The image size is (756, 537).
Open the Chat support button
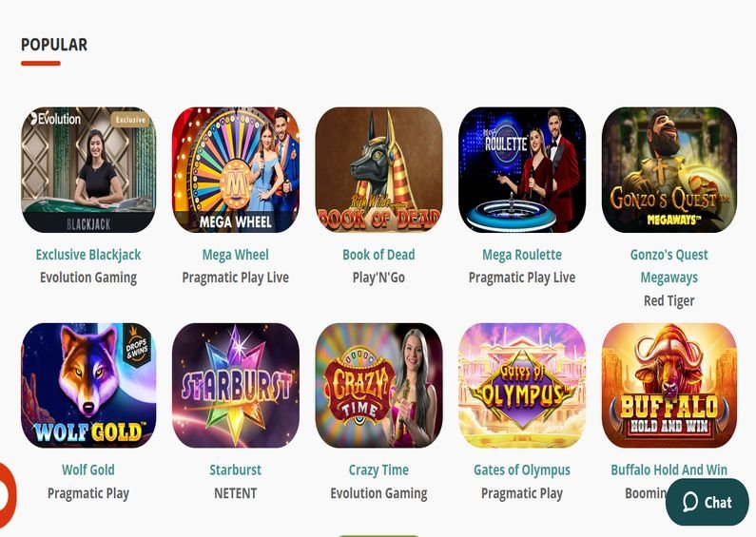707,502
